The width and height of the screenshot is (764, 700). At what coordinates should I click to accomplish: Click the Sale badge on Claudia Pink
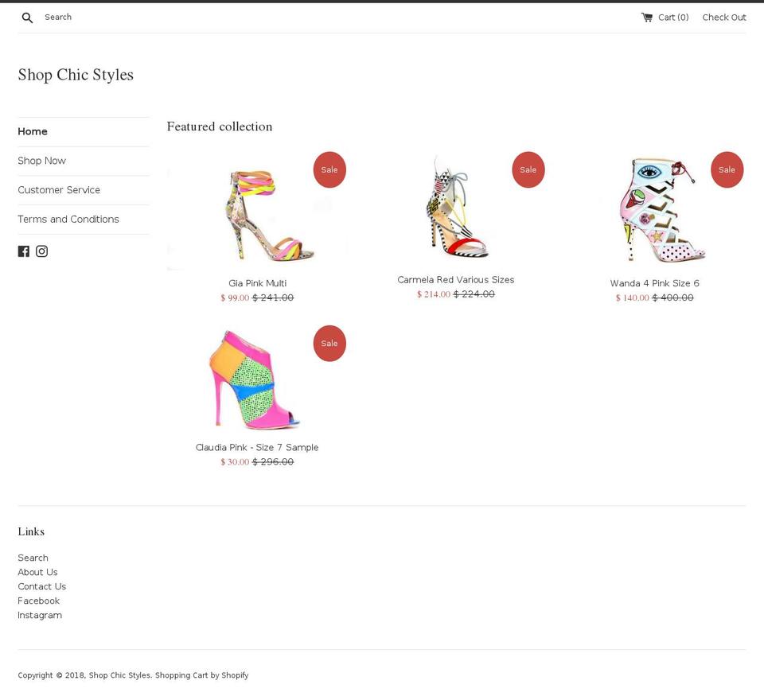tap(329, 343)
